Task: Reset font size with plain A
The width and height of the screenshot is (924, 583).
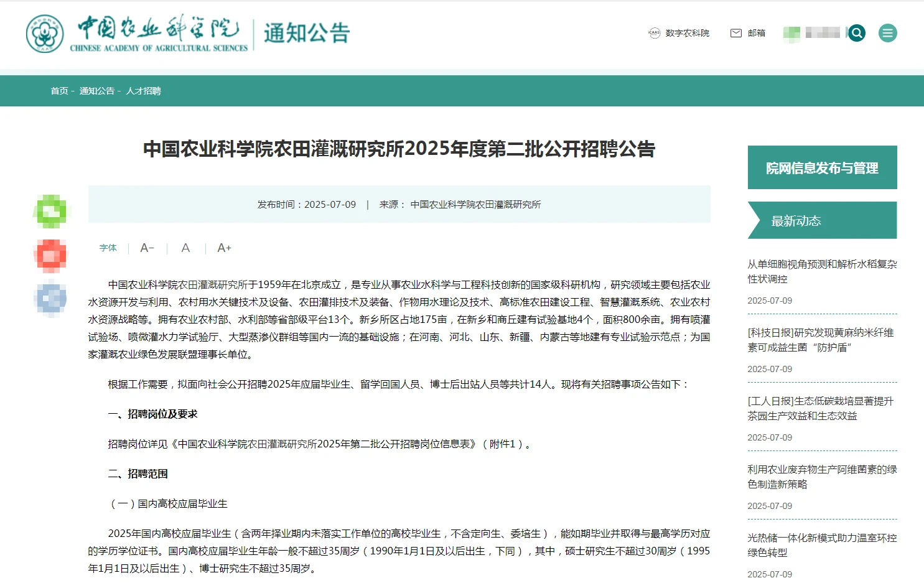Action: point(185,248)
